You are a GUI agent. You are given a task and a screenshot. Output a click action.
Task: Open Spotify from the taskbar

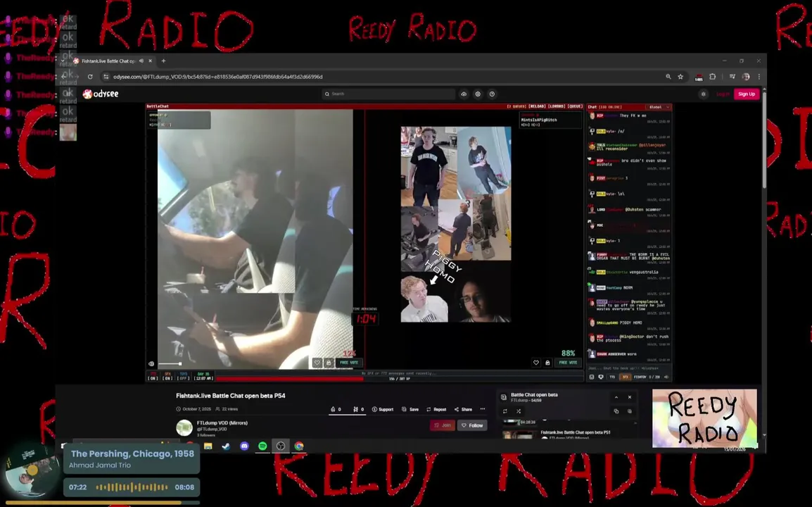[262, 446]
